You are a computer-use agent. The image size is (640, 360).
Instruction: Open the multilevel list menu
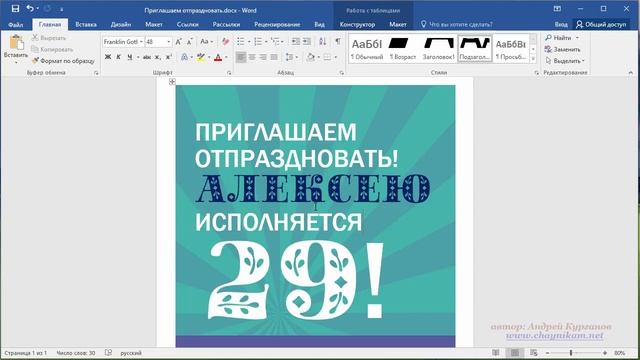[x=277, y=42]
